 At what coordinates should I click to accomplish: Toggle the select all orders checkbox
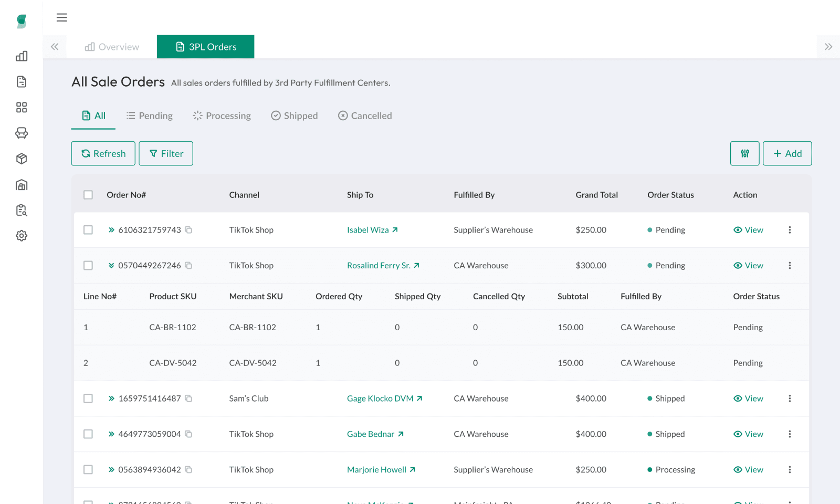(x=88, y=195)
